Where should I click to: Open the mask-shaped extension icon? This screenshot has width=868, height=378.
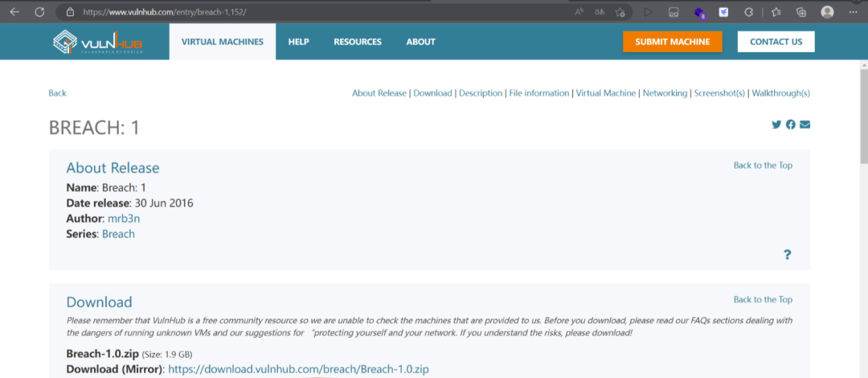tap(674, 11)
